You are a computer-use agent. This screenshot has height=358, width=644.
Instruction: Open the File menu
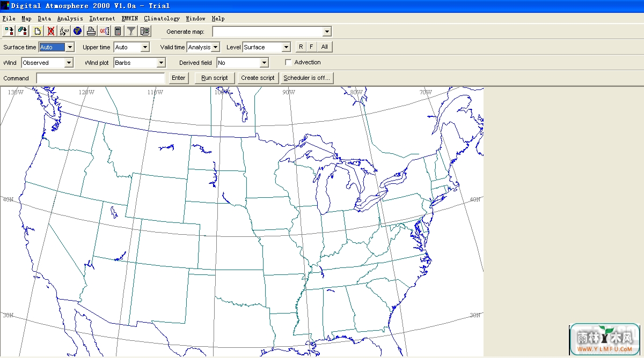pyautogui.click(x=9, y=19)
